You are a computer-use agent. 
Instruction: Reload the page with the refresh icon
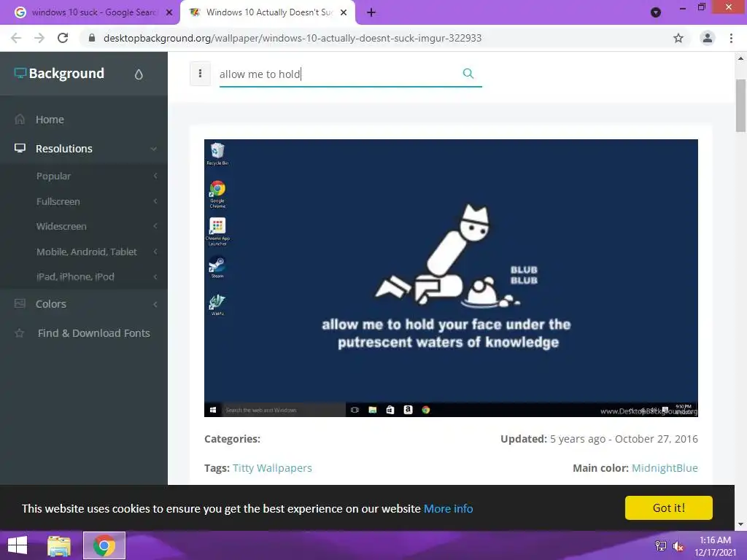coord(63,38)
